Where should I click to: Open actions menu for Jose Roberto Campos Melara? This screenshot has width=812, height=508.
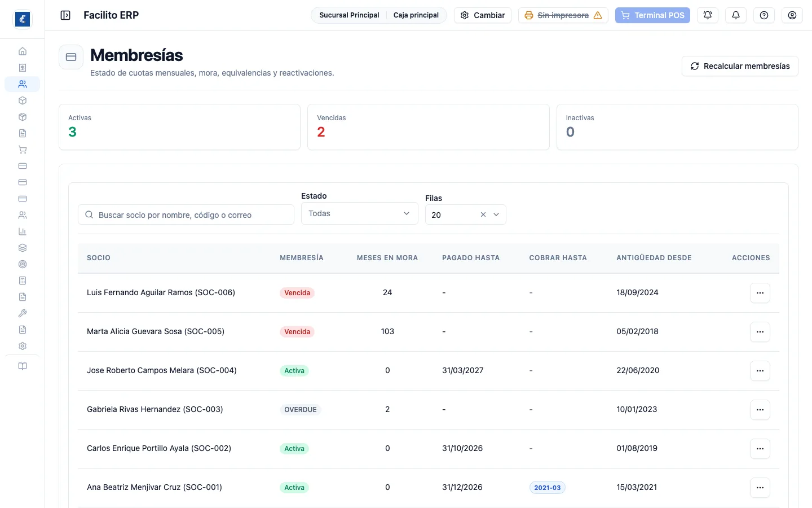[x=760, y=371]
